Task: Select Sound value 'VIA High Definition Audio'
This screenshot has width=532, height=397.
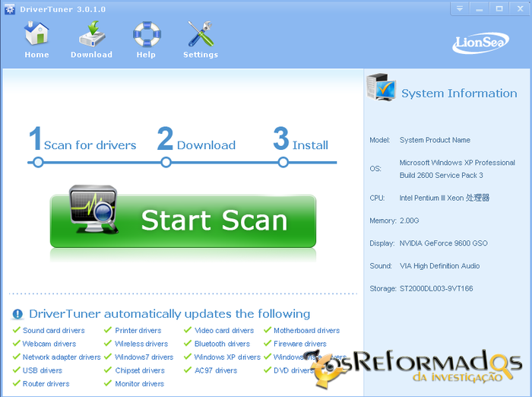Action: coord(440,266)
